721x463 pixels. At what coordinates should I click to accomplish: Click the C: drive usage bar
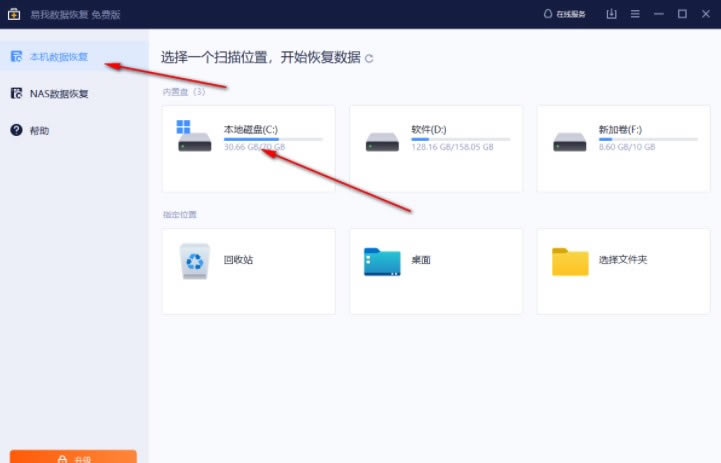[x=273, y=139]
